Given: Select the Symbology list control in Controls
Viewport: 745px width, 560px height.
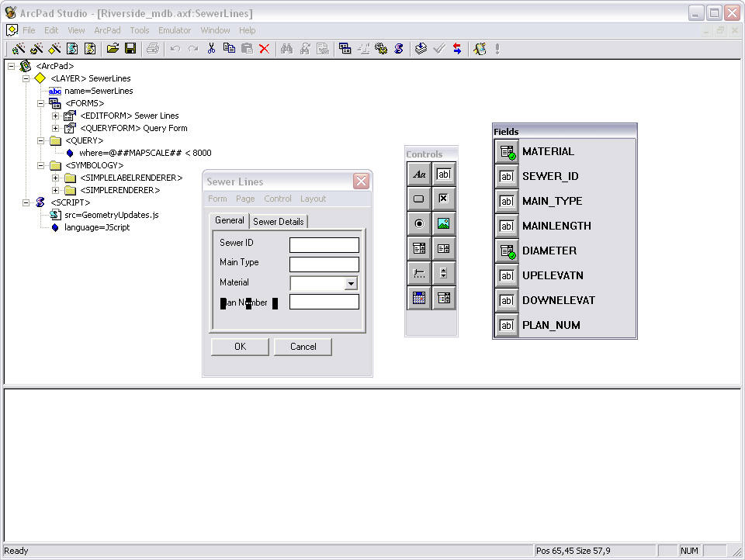Looking at the screenshot, I should (444, 298).
